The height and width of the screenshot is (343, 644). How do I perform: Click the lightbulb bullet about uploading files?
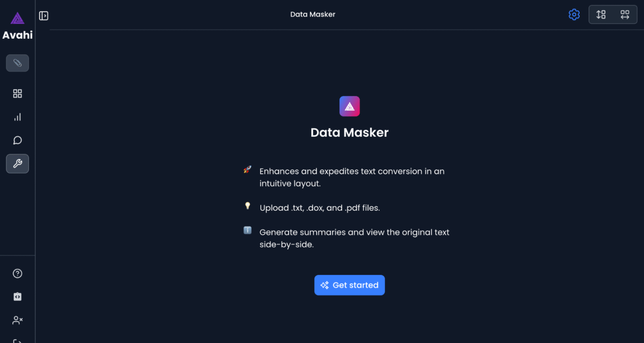247,206
